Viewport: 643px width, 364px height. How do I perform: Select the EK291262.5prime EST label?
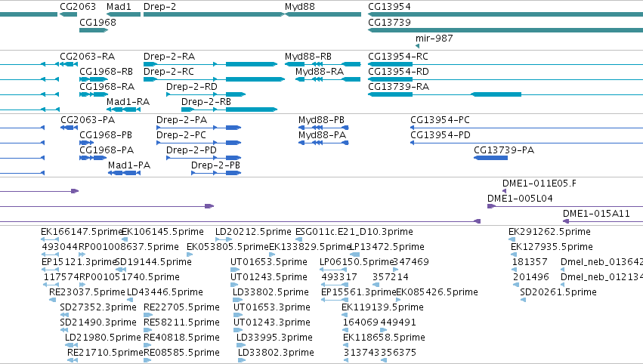click(549, 232)
